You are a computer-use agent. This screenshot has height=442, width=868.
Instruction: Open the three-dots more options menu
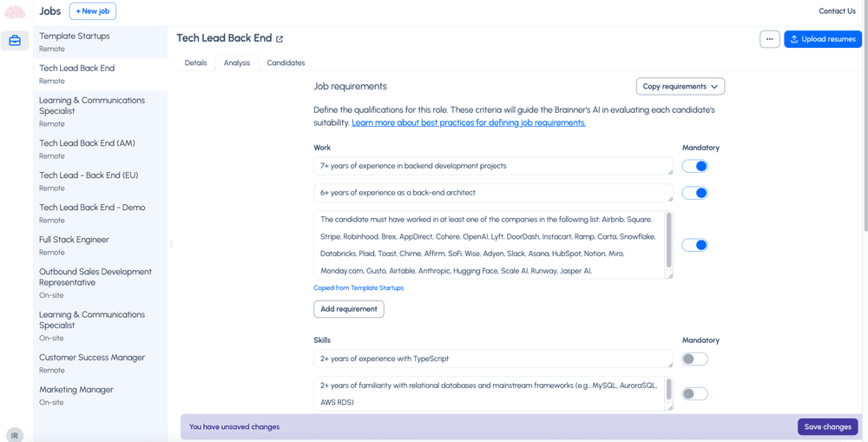(769, 39)
